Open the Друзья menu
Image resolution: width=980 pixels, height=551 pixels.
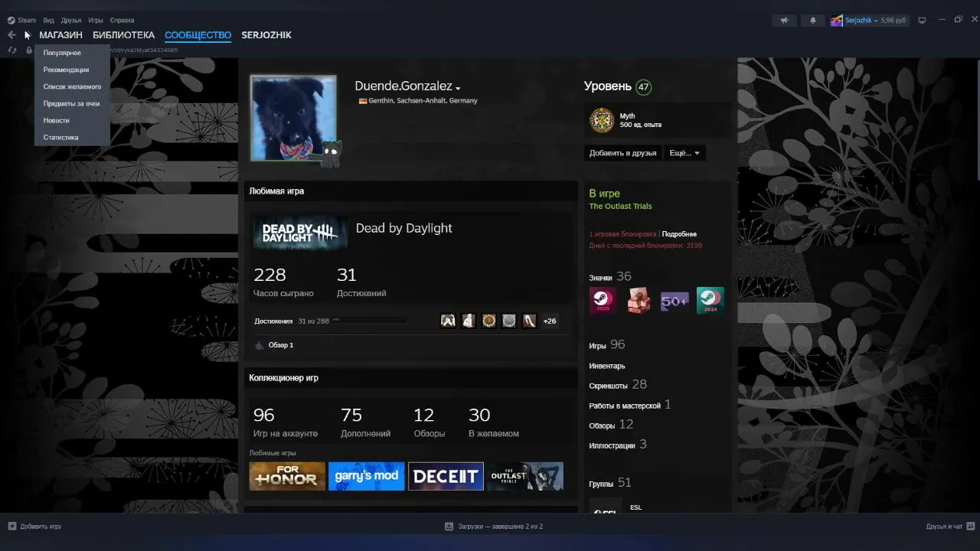point(71,21)
